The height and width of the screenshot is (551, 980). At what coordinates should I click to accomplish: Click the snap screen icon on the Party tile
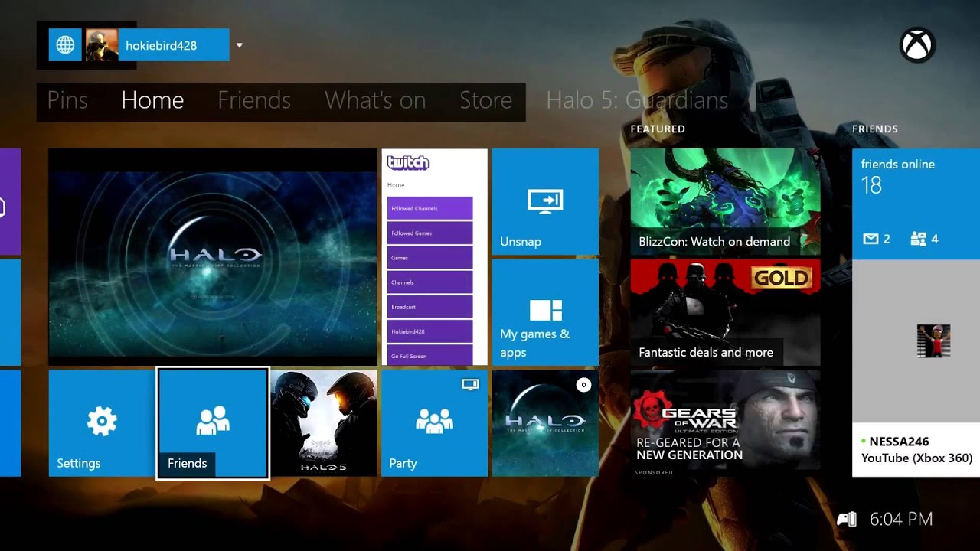point(470,384)
